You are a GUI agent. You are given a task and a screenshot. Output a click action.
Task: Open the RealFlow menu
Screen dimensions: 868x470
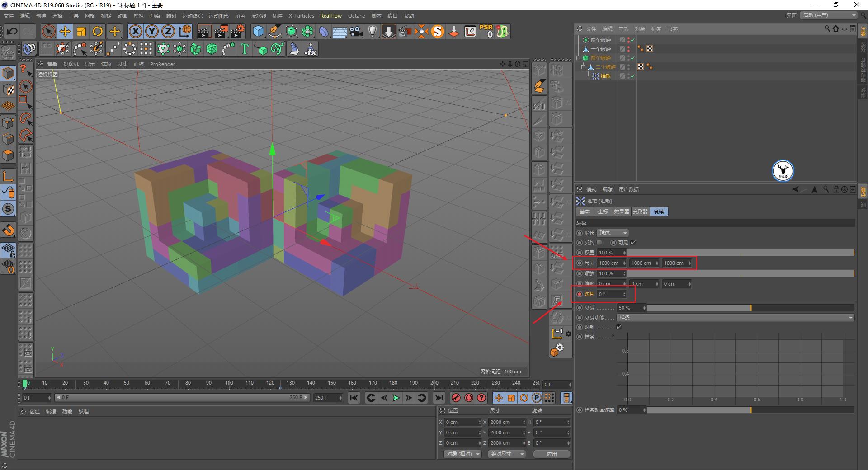click(330, 16)
